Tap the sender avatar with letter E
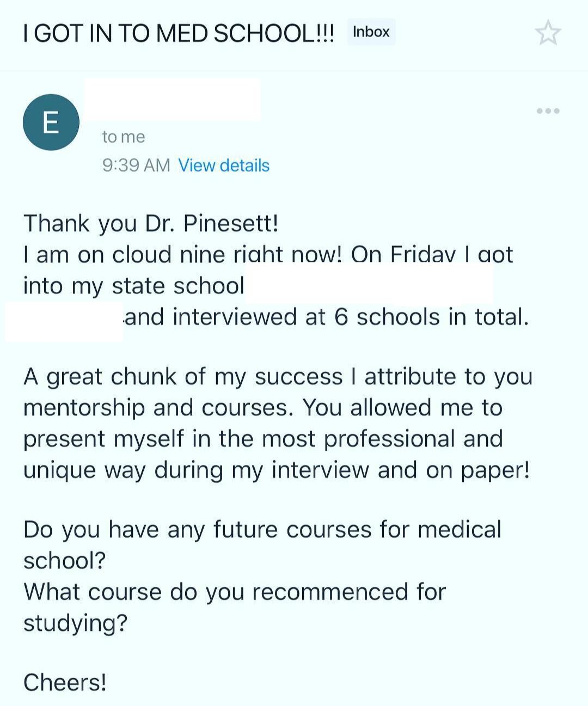Image resolution: width=588 pixels, height=706 pixels. pyautogui.click(x=51, y=122)
